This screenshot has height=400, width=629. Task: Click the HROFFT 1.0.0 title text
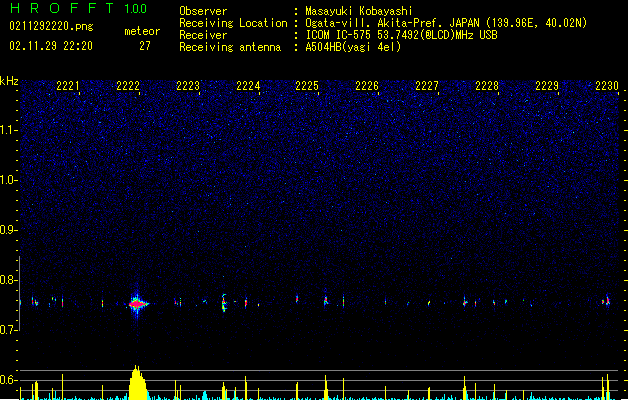tap(79, 8)
